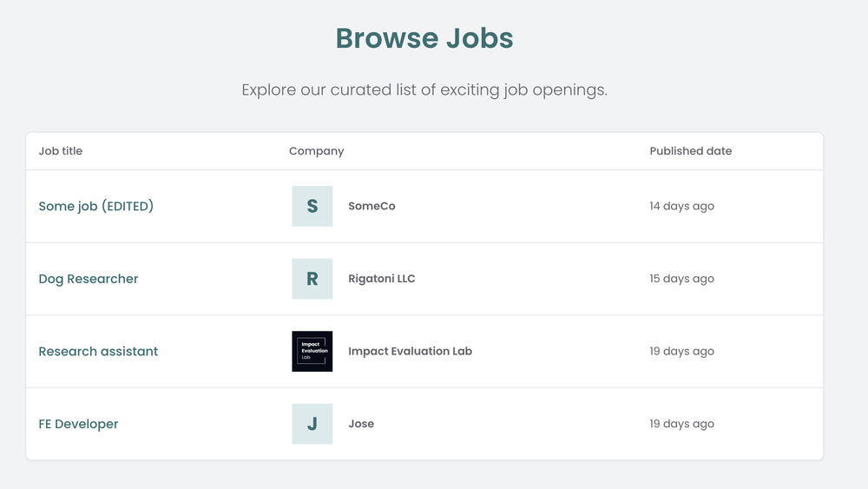Click the Published date column header
868x489 pixels.
click(x=690, y=150)
